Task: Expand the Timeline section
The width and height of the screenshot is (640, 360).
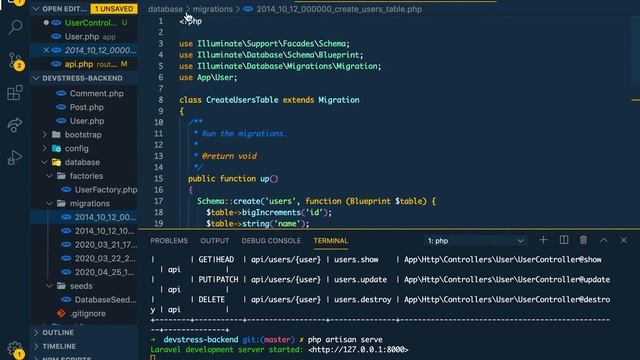Action: tap(36, 347)
